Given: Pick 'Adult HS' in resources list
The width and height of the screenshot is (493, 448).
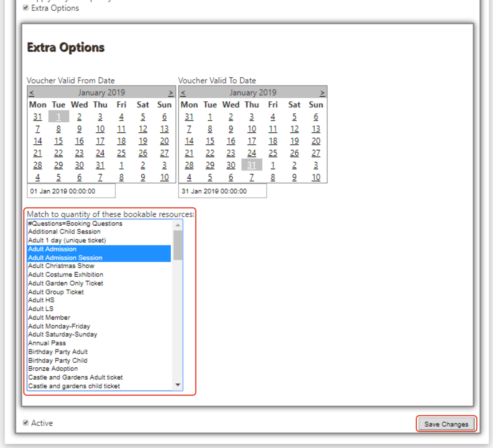Looking at the screenshot, I should point(99,300).
